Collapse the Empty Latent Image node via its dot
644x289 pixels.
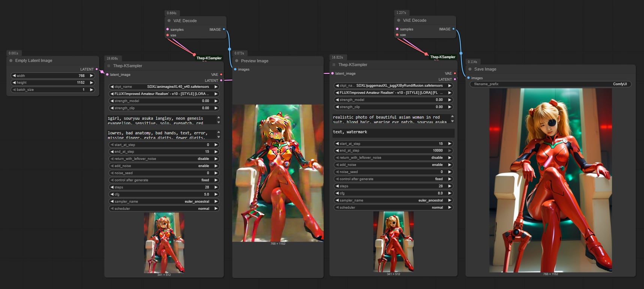(11, 60)
